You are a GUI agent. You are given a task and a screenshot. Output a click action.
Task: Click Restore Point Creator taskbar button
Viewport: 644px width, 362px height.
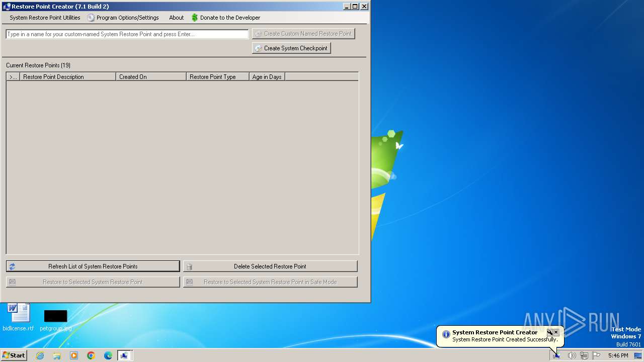[125, 355]
